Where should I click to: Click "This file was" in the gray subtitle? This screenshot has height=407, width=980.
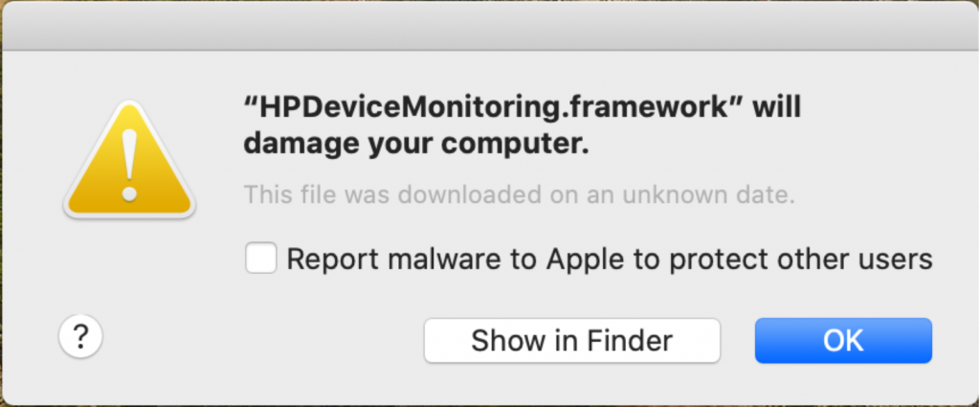click(317, 194)
